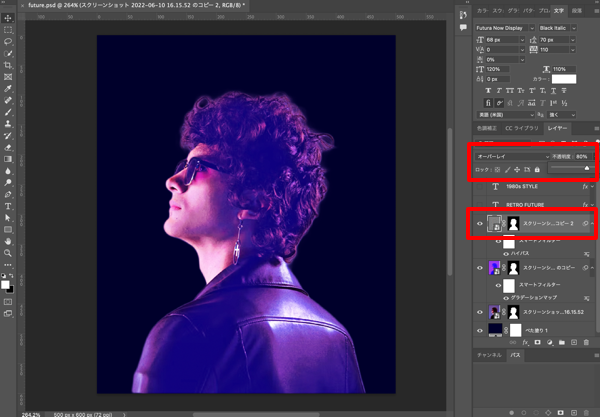Open the Comments panel icon
600x417 pixels.
(x=463, y=28)
